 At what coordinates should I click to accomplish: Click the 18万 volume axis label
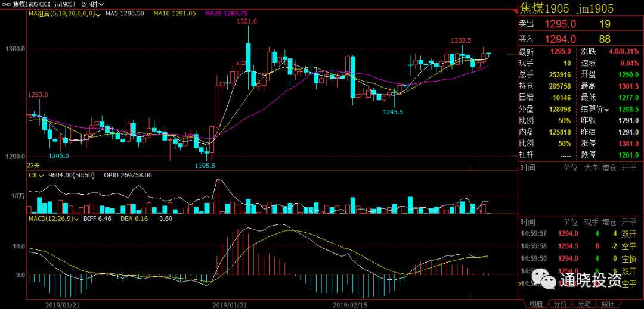pyautogui.click(x=18, y=196)
